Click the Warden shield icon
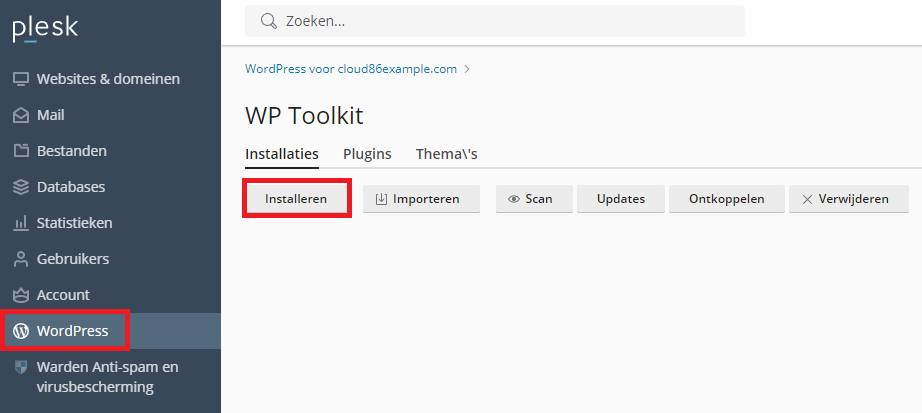 click(21, 367)
